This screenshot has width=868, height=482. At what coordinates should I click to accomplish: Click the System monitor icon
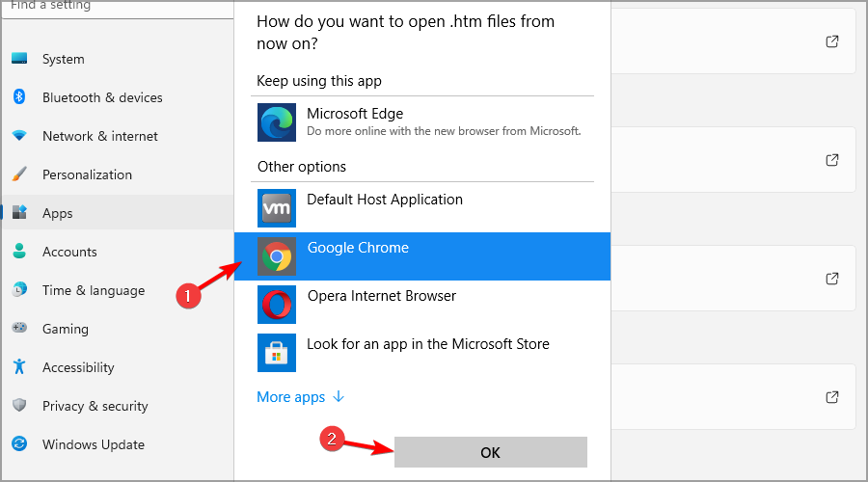[x=19, y=58]
